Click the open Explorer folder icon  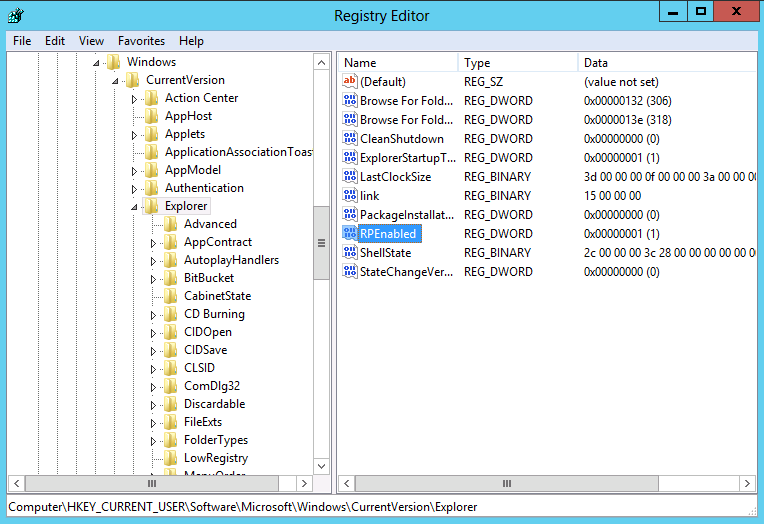pyautogui.click(x=152, y=206)
